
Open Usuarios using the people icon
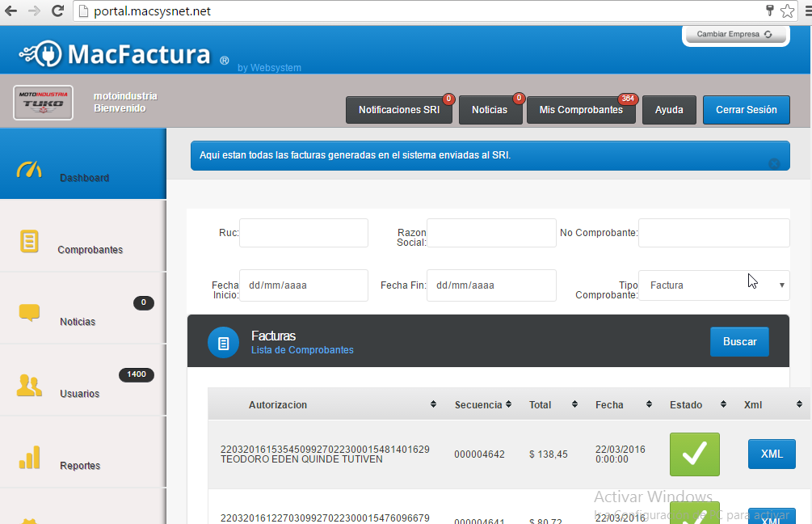[29, 386]
